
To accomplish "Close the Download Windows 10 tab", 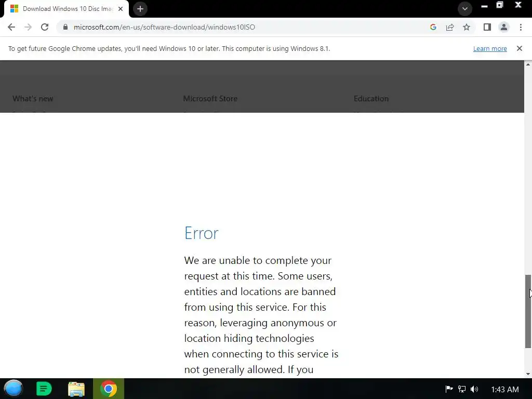I will click(121, 9).
